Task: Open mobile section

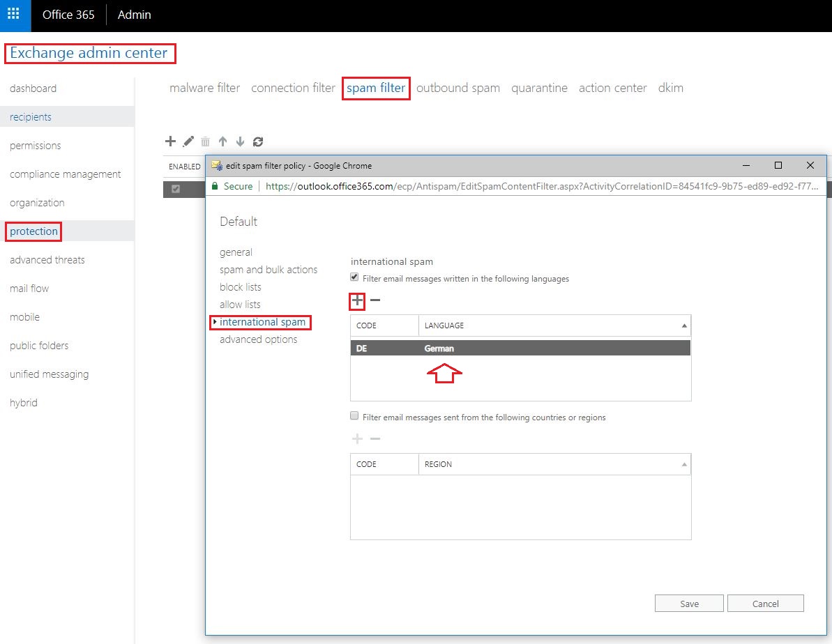Action: coord(24,317)
